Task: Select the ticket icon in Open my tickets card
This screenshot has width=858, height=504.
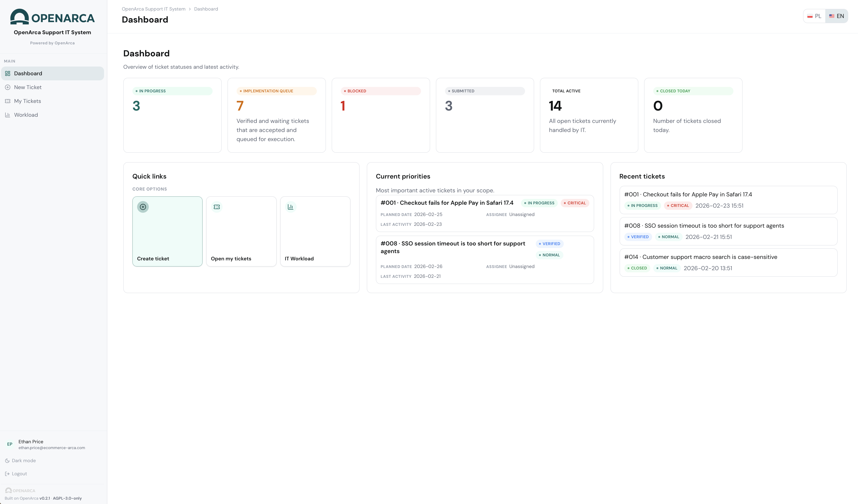Action: pos(217,207)
